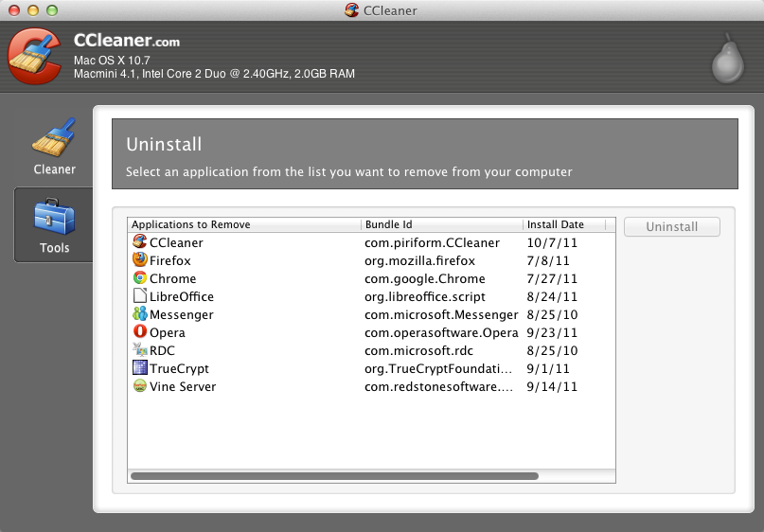Viewport: 764px width, 532px height.
Task: Sort list by Bundle Id column
Action: pyautogui.click(x=441, y=225)
